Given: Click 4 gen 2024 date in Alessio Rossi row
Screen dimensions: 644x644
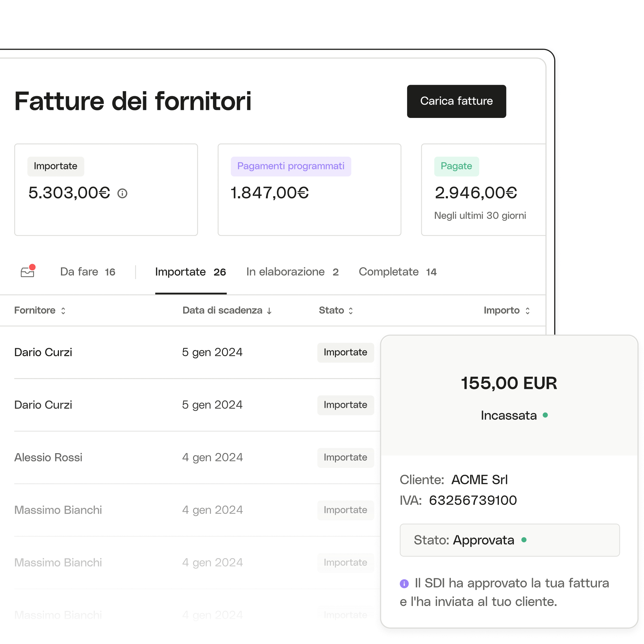Looking at the screenshot, I should pyautogui.click(x=212, y=457).
